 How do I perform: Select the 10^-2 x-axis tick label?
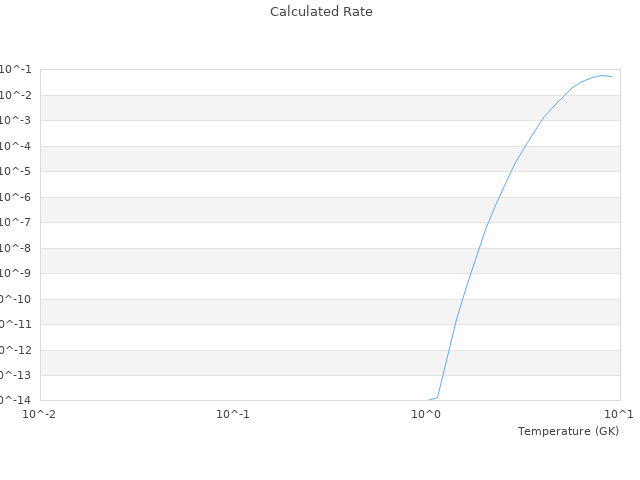pos(38,413)
